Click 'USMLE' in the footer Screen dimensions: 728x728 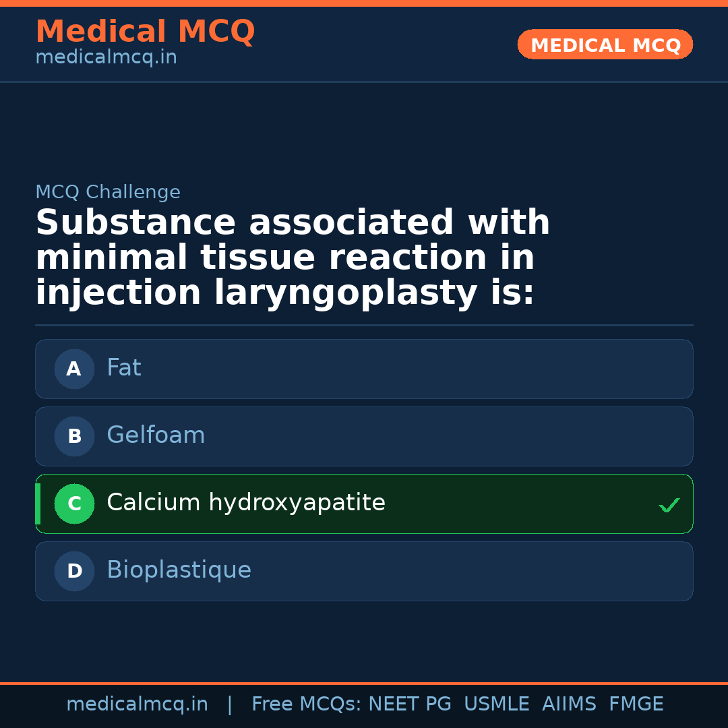tap(496, 704)
